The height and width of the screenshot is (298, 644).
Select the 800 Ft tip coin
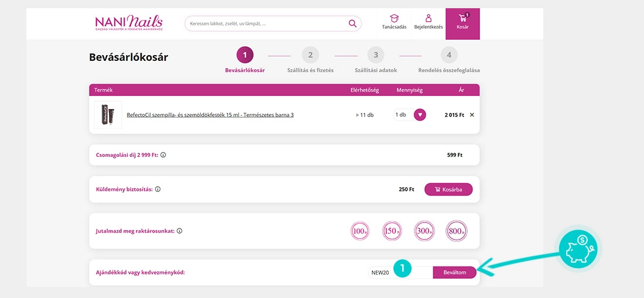[x=456, y=231]
